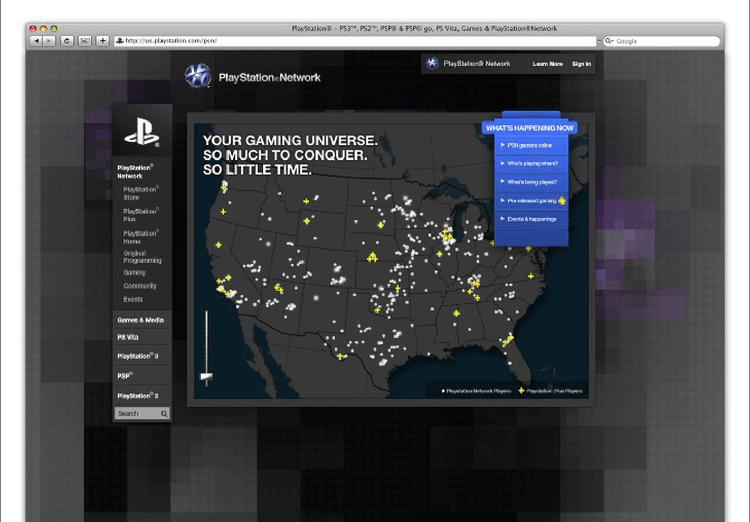Screen dimensions: 750x522
Task: Open the Community sidebar item
Action: coord(140,286)
